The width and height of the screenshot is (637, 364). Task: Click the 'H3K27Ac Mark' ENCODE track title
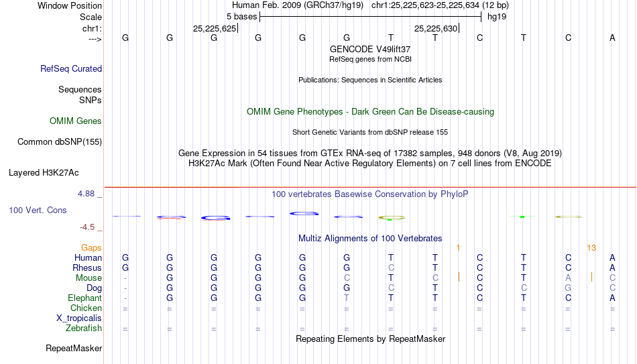(370, 164)
